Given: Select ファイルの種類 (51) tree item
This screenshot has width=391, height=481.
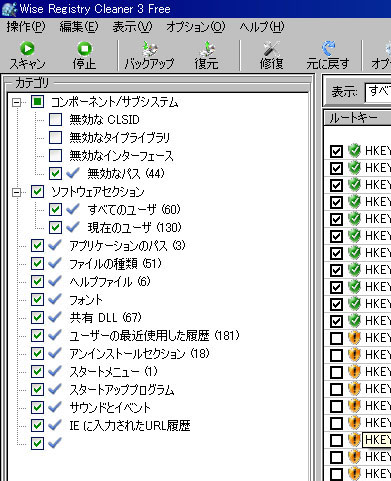Looking at the screenshot, I should [115, 264].
